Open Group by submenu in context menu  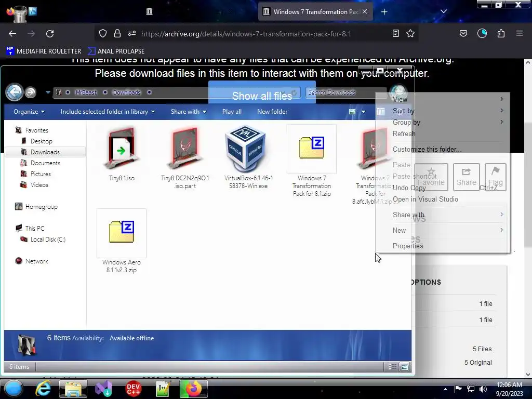coord(442,123)
